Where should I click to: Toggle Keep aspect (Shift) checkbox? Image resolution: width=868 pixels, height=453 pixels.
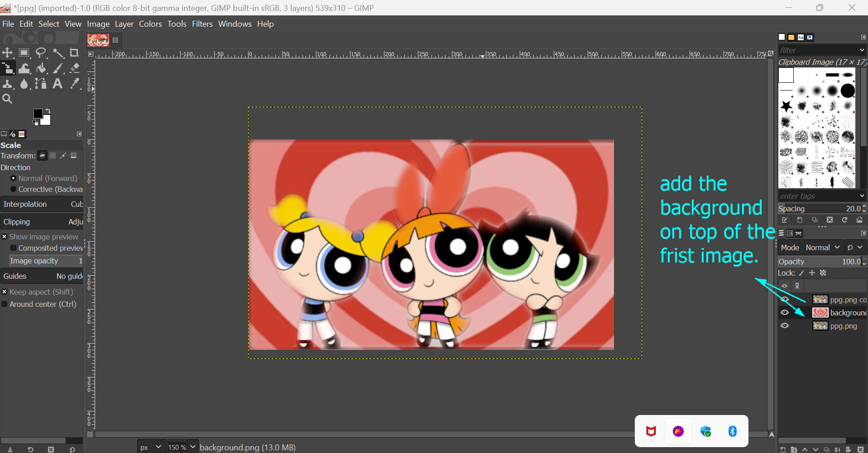click(x=5, y=292)
